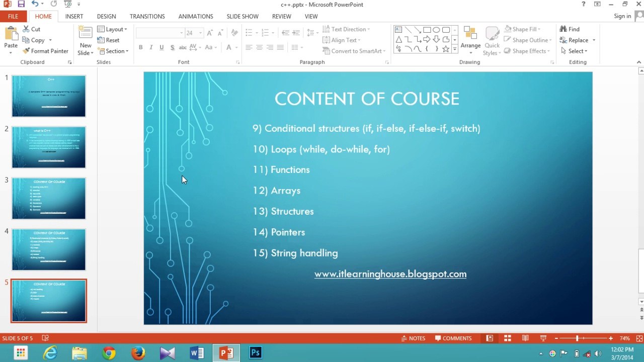This screenshot has height=362, width=644.
Task: Click the Undo arrow in the quick access toolbar
Action: pos(34,4)
